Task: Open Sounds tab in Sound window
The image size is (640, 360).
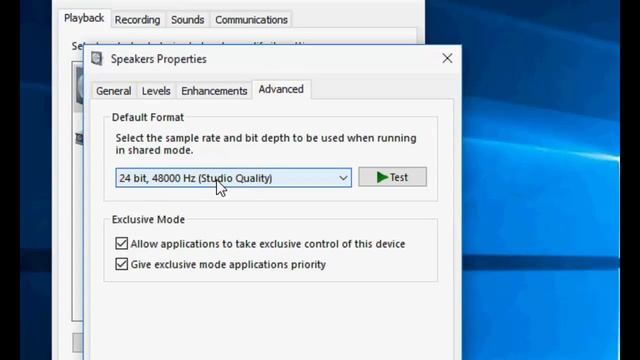Action: pos(187,20)
